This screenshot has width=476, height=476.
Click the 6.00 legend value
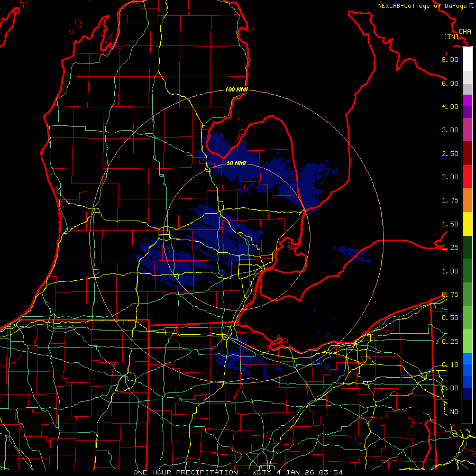pyautogui.click(x=450, y=83)
